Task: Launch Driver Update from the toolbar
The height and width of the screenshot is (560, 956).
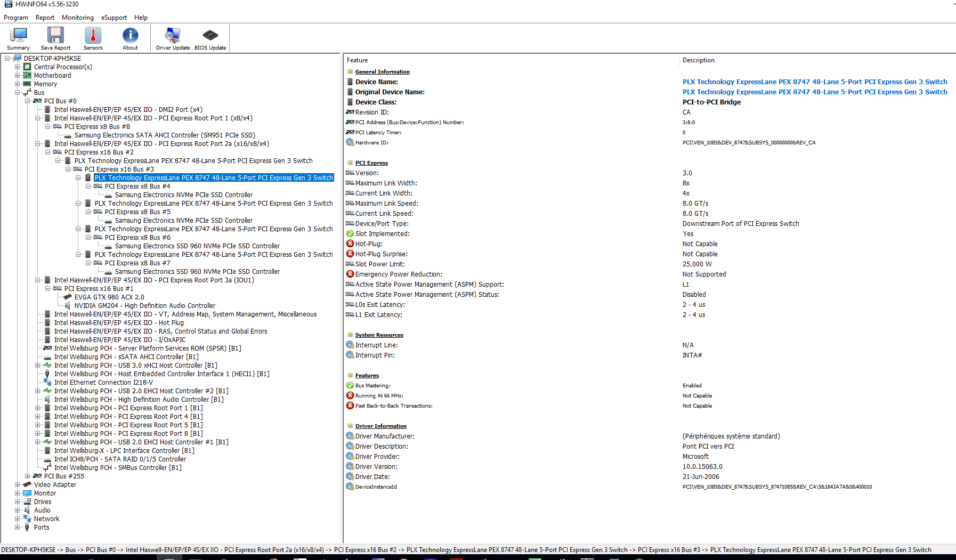Action: point(173,38)
